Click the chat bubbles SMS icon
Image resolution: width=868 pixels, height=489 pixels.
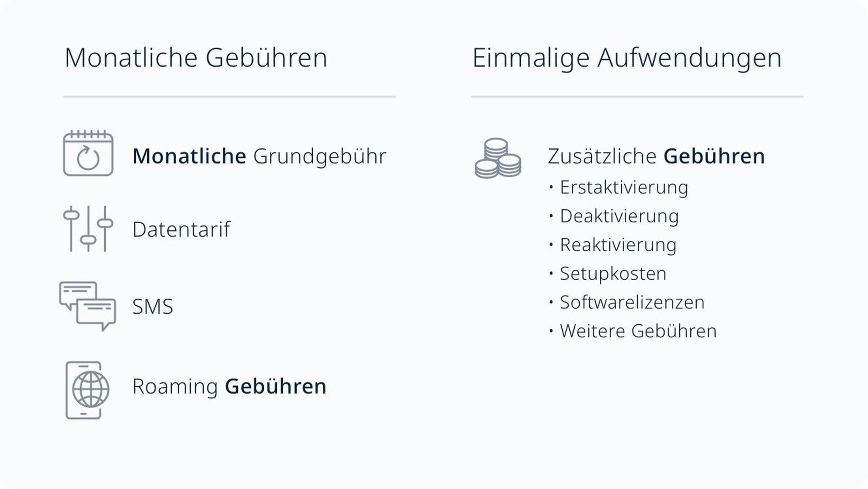[88, 306]
